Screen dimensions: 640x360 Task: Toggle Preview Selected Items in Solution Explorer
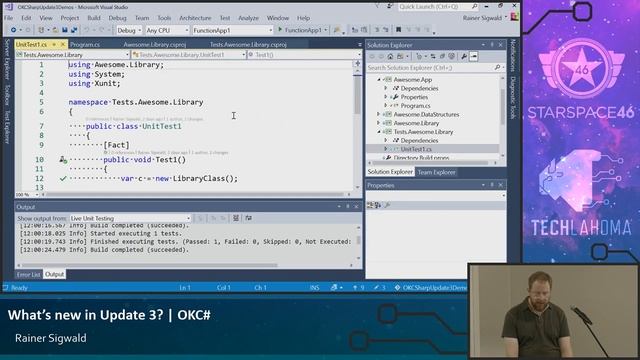click(473, 56)
